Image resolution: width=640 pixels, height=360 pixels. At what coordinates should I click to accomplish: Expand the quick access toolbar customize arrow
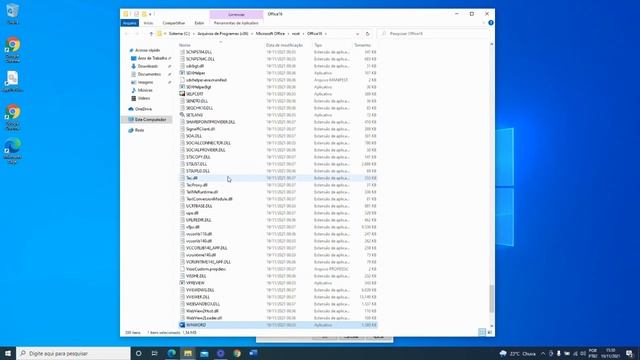coord(150,14)
